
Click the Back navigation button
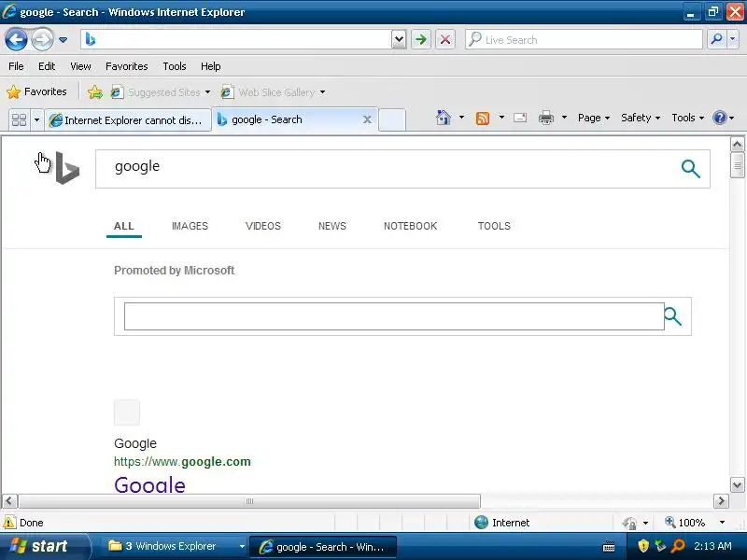tap(16, 39)
